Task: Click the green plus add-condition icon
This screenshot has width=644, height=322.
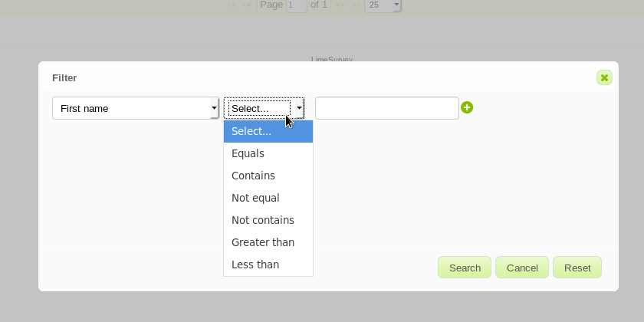Action: click(467, 108)
